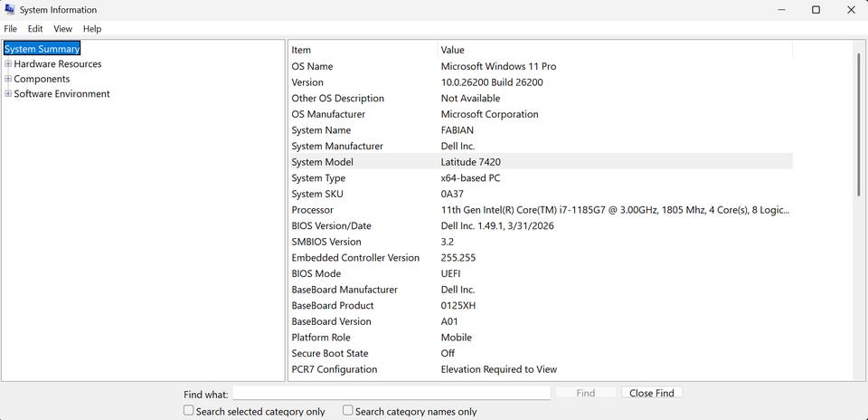Click the value Not Available
Image resolution: width=868 pixels, height=420 pixels.
pyautogui.click(x=470, y=98)
